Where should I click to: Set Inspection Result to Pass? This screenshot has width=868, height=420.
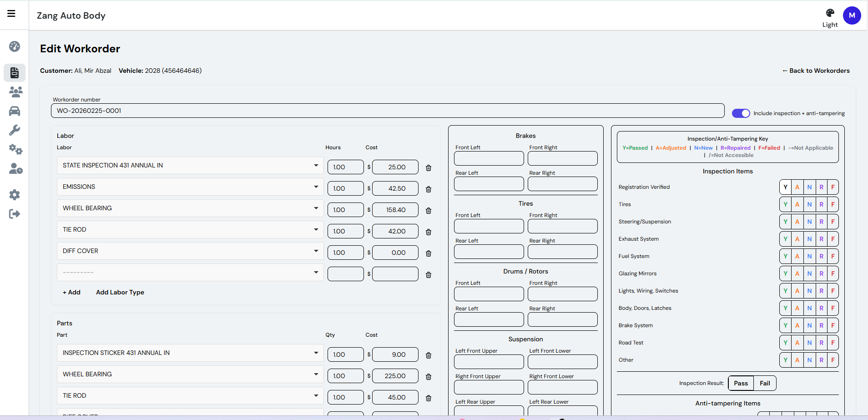(741, 383)
